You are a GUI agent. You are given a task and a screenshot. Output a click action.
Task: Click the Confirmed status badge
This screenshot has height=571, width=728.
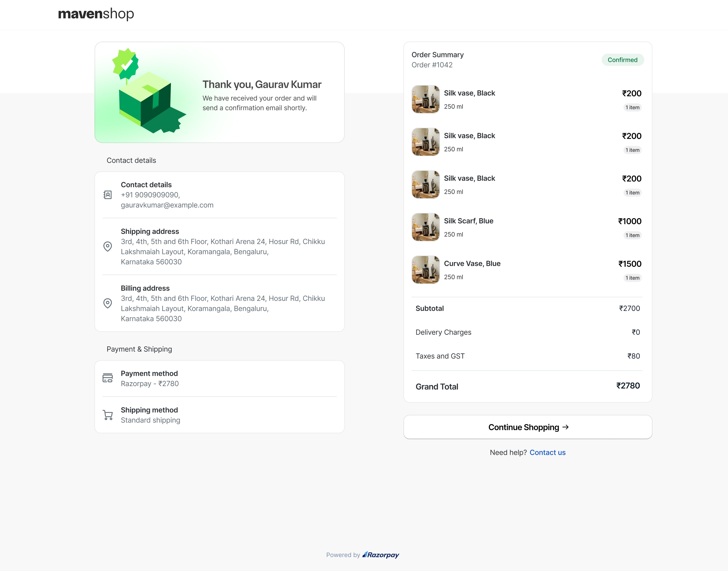coord(623,60)
